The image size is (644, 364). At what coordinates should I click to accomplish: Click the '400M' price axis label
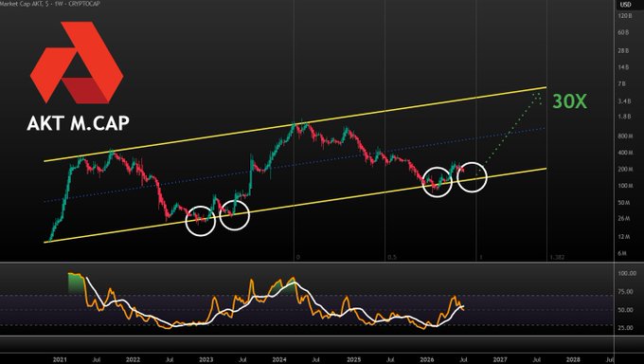pos(625,153)
